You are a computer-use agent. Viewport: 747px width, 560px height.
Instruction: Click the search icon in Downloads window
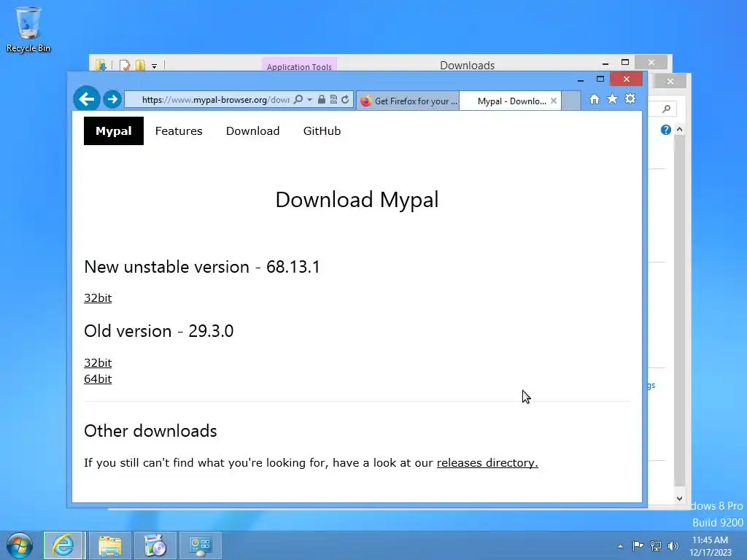(667, 109)
